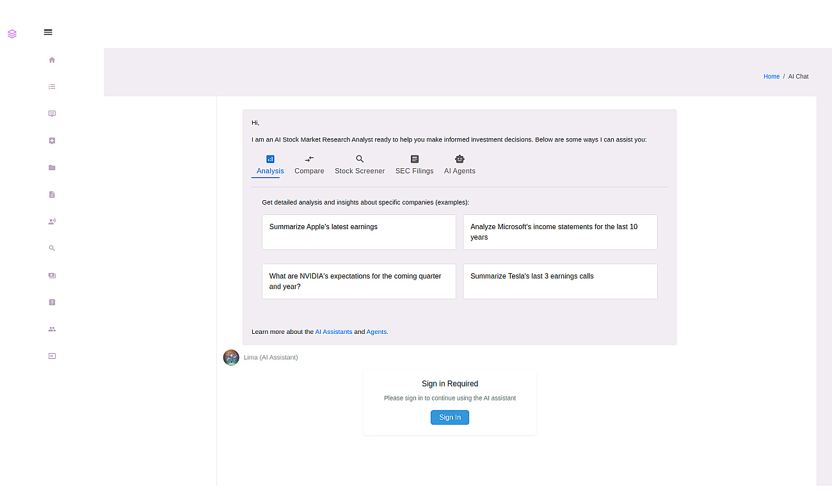Choose 'Summarize Tesla's last 3 earnings calls'
The width and height of the screenshot is (832, 504).
click(561, 281)
